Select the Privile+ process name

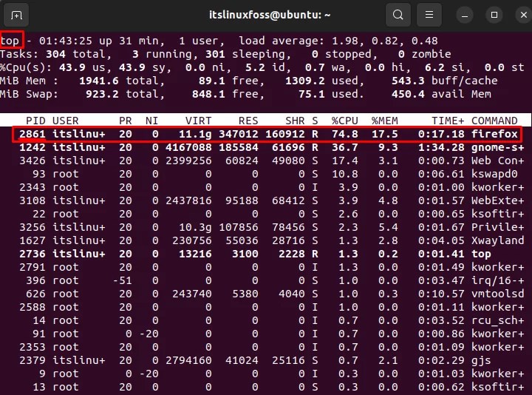pos(497,227)
